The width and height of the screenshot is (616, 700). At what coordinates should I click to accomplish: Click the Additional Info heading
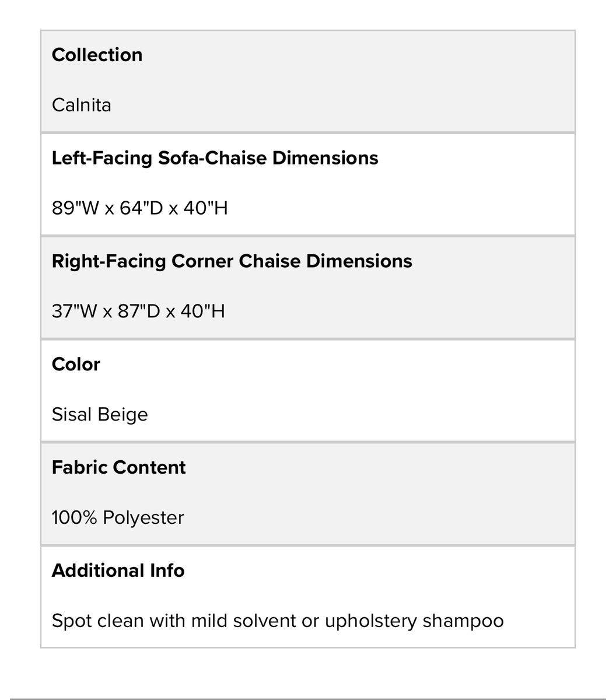(118, 570)
